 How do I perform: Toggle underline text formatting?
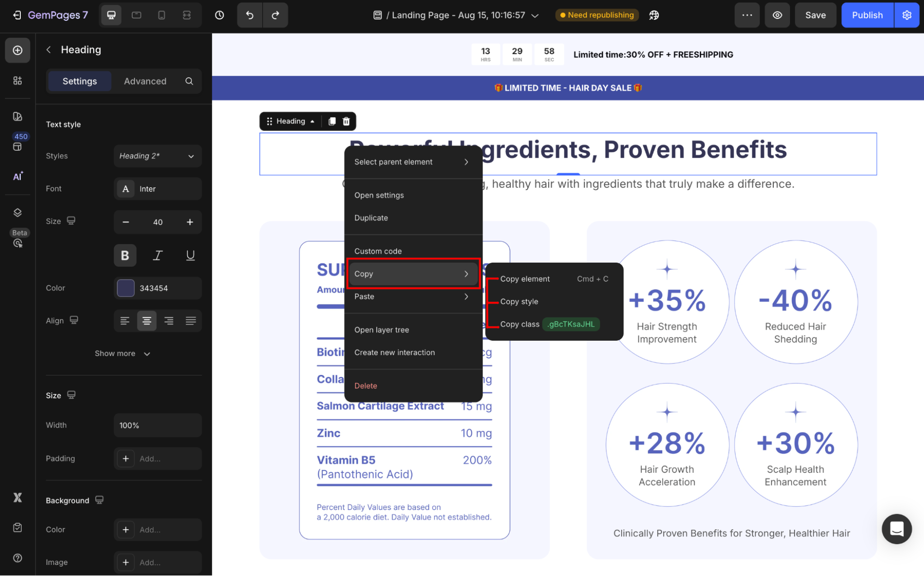pos(190,255)
